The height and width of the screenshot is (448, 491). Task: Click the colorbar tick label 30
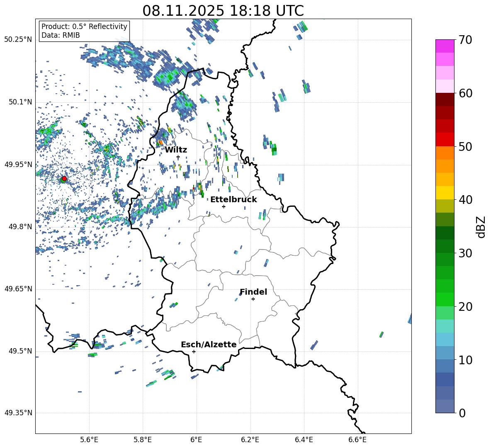pos(465,253)
